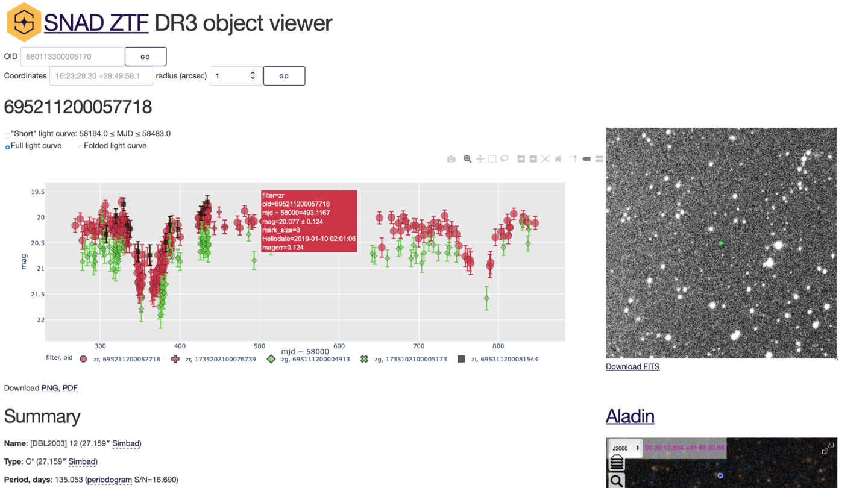The image size is (868, 488).
Task: Toggle zr 695211200057718 legend circle marker
Action: (x=83, y=359)
